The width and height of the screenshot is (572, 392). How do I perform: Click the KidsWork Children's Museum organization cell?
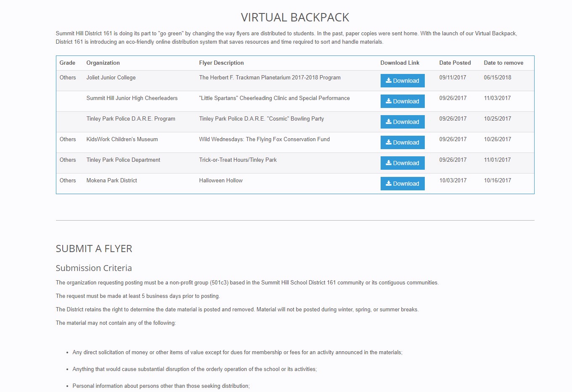point(122,139)
